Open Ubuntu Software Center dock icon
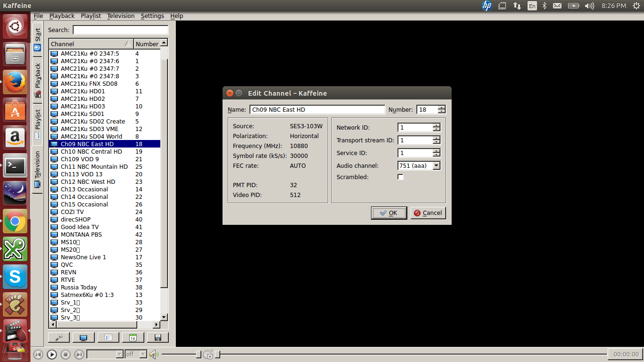Image resolution: width=644 pixels, height=362 pixels. click(15, 110)
